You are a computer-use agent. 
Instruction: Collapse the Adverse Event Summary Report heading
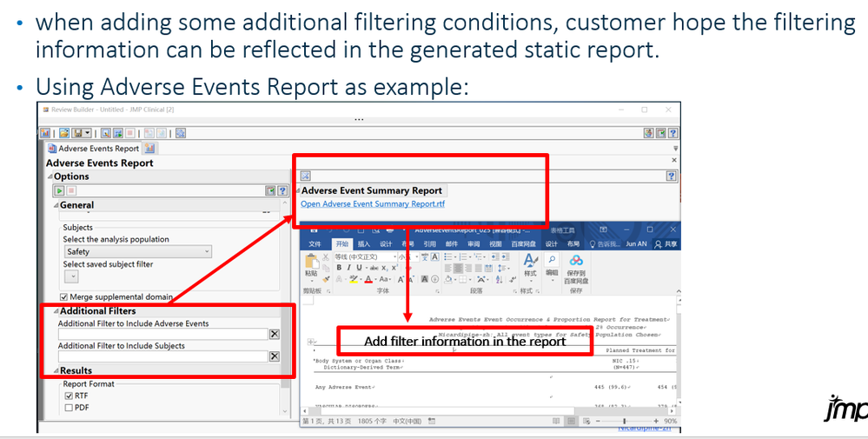298,191
